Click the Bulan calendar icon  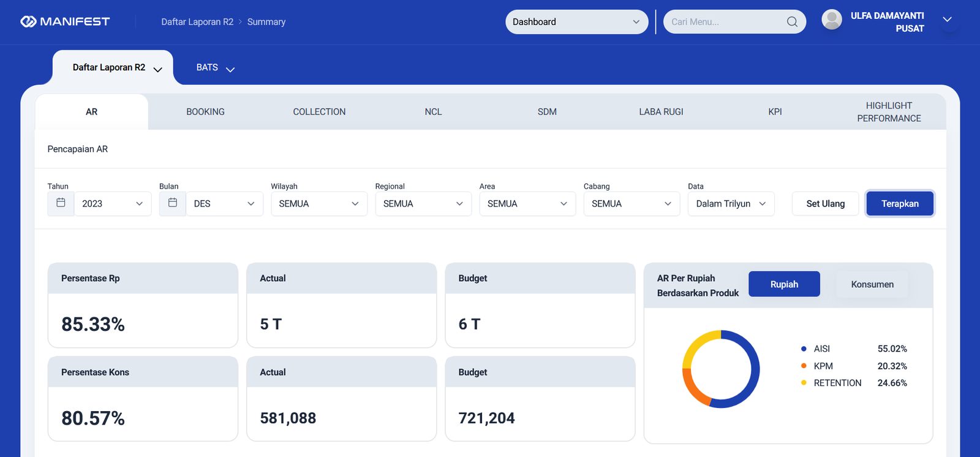173,203
